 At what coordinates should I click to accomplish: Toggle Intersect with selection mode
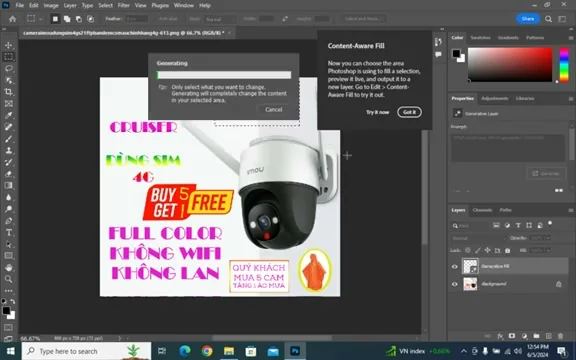pyautogui.click(x=90, y=19)
